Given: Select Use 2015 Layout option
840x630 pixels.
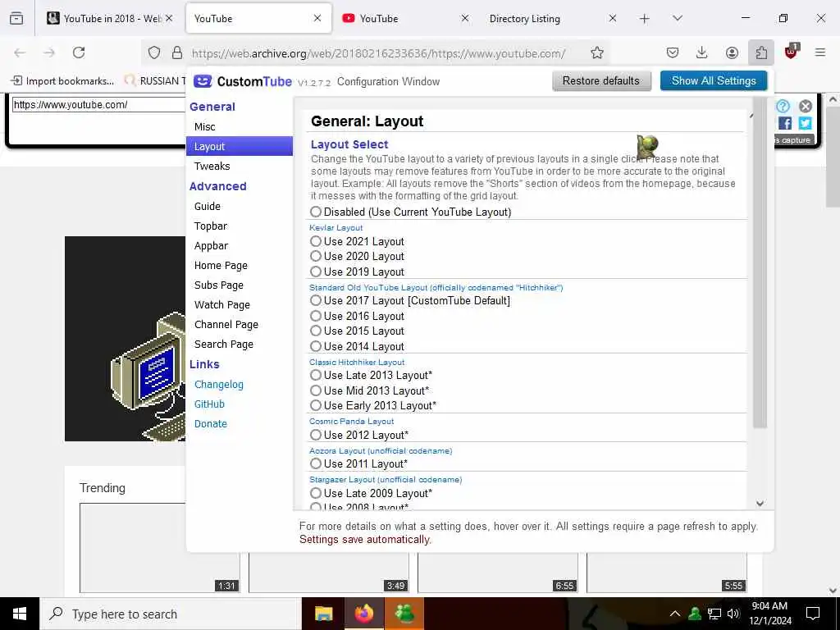Looking at the screenshot, I should pos(316,331).
